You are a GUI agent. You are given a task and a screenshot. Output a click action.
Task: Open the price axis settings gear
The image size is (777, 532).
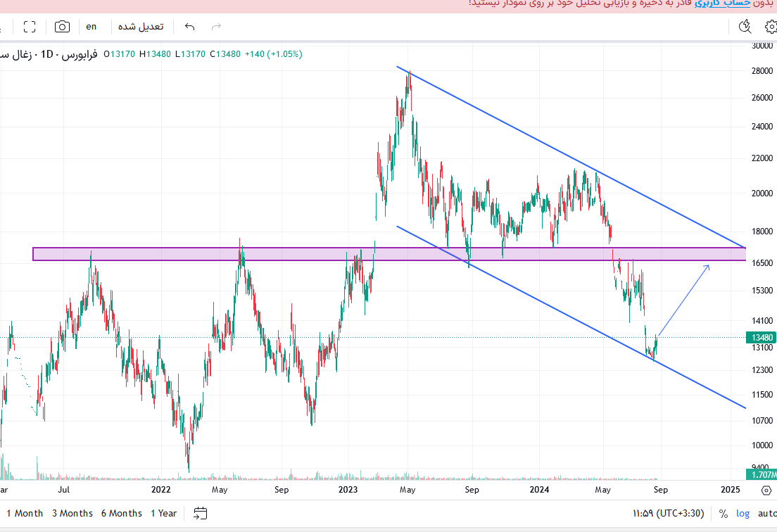tap(766, 490)
